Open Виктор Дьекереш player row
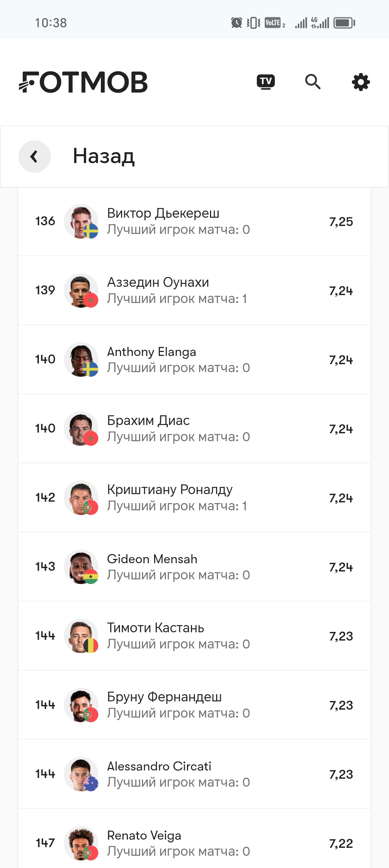This screenshot has height=868, width=389. 194,222
